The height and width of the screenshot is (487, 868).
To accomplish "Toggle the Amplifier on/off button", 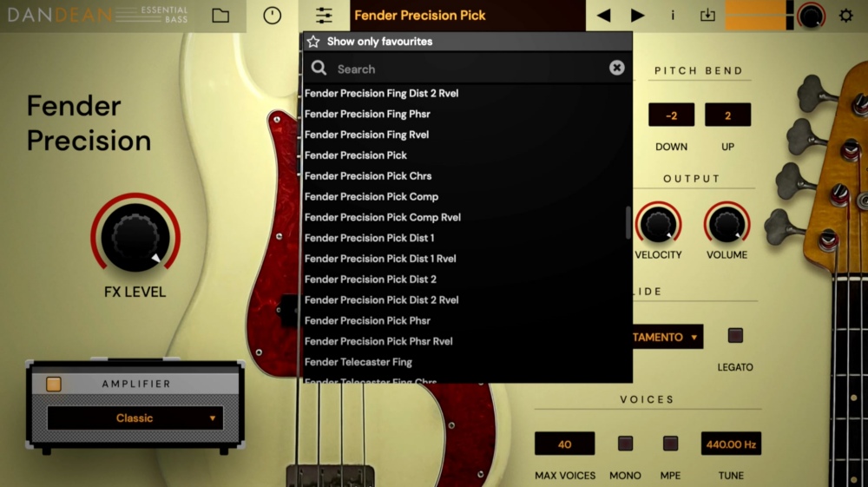I will pyautogui.click(x=54, y=384).
